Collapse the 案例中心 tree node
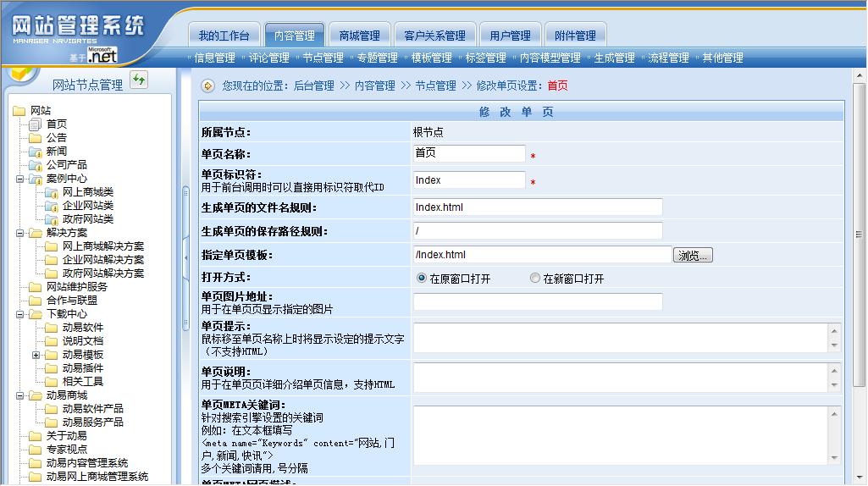868x486 pixels. [x=20, y=179]
